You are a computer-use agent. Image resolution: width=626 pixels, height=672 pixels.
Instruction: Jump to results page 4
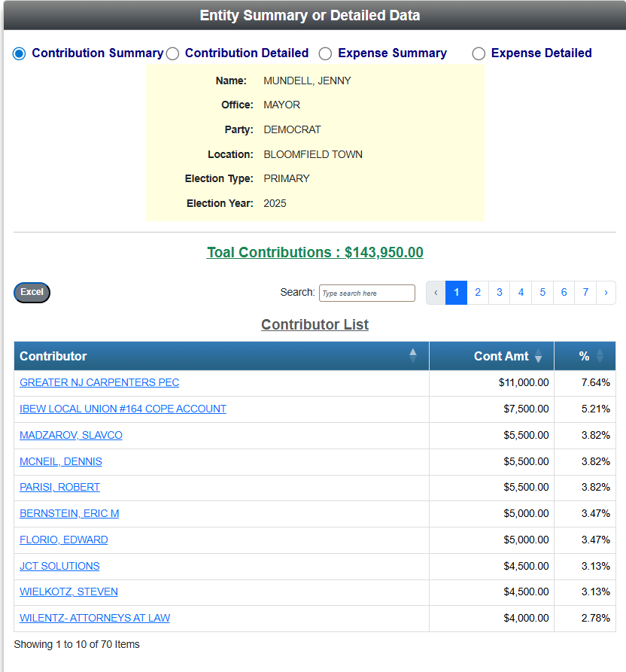tap(521, 292)
